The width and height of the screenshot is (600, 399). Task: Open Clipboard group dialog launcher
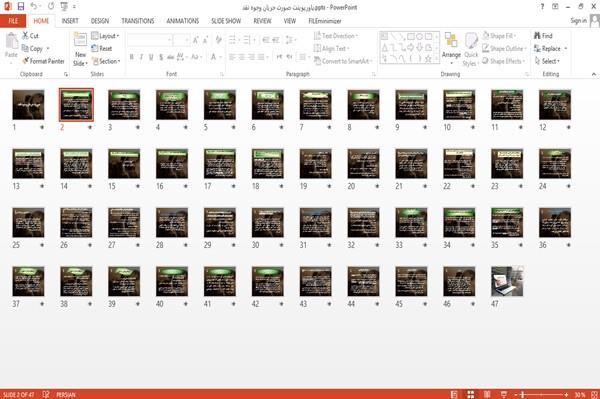pyautogui.click(x=66, y=74)
